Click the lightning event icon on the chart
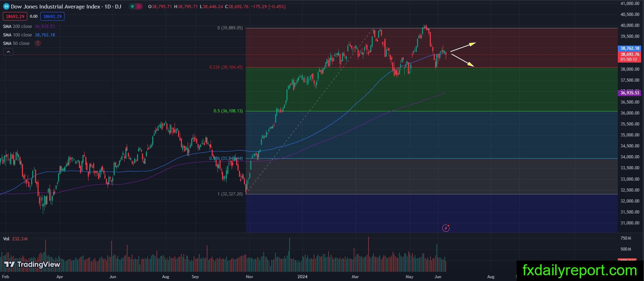 click(x=446, y=228)
